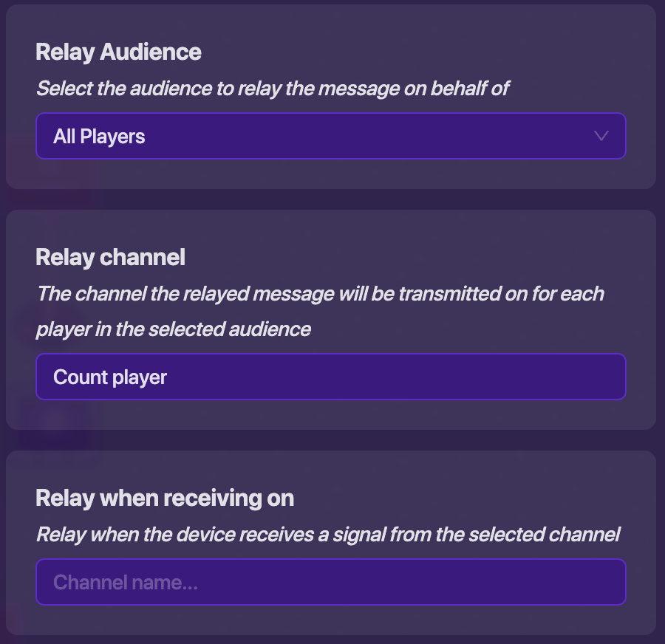
Task: Click the Relay when receiving on heading
Action: point(165,499)
